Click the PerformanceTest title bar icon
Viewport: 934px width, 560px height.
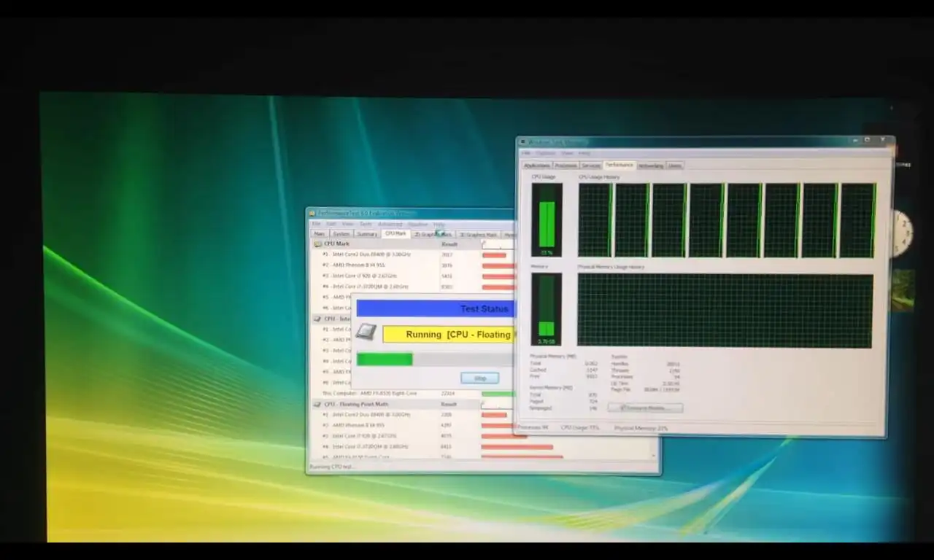312,214
